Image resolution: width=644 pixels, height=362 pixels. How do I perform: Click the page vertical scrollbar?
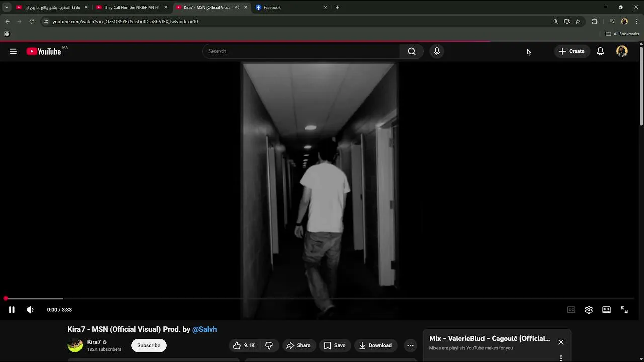[x=641, y=85]
